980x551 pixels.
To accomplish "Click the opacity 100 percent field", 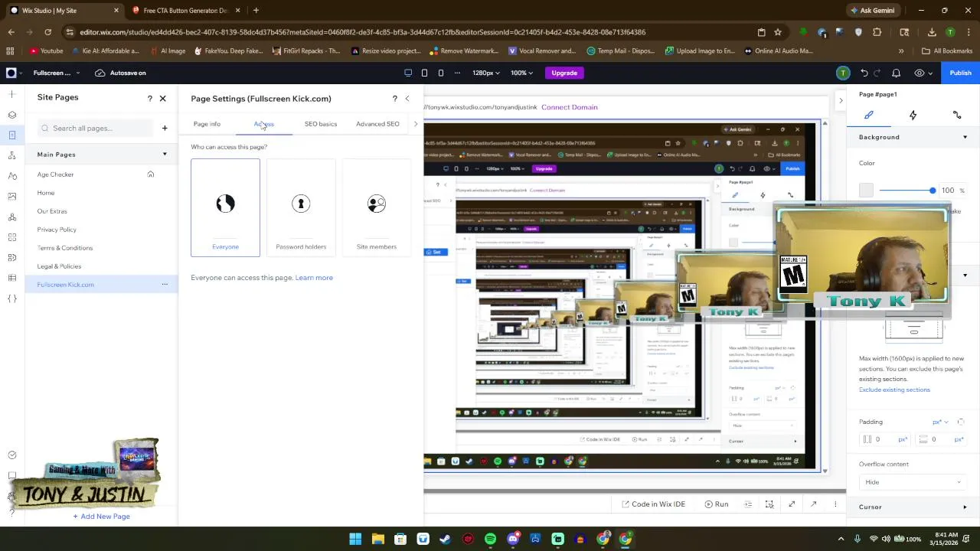I will coord(952,191).
